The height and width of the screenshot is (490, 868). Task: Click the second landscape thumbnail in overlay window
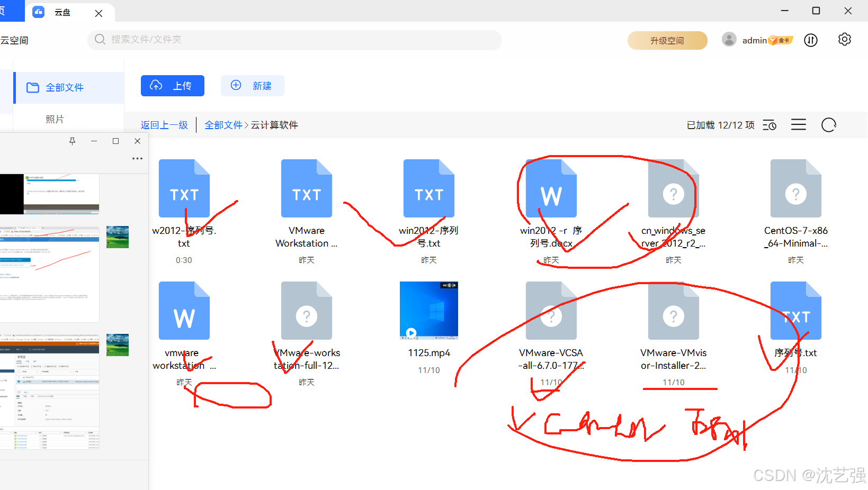pos(118,345)
